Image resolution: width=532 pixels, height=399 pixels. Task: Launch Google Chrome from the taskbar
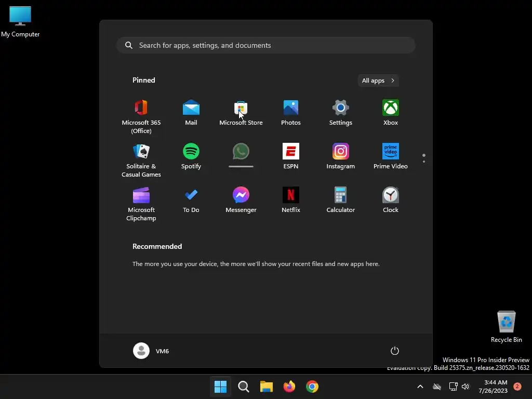pos(312,387)
